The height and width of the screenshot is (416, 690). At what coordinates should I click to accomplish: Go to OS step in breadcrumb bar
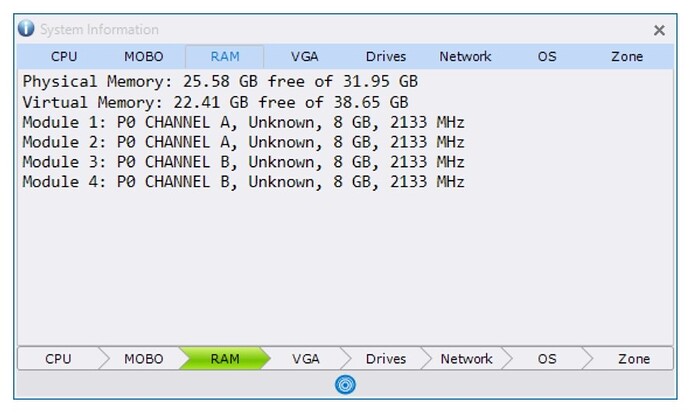click(x=547, y=359)
